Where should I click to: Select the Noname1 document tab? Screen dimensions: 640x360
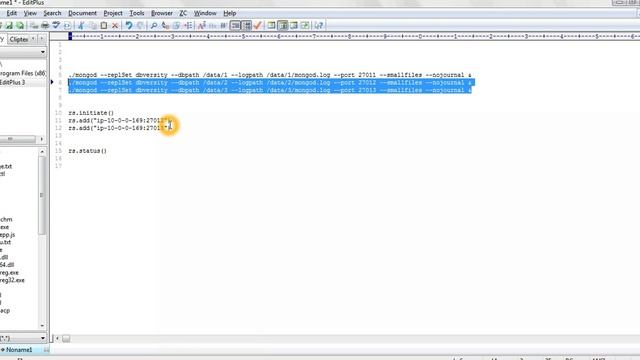coord(19,350)
